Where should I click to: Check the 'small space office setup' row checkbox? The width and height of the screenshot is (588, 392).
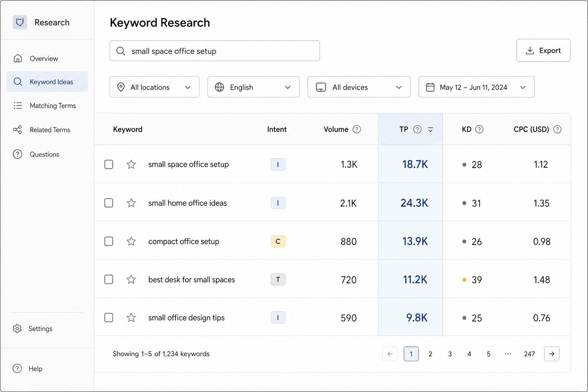(109, 164)
